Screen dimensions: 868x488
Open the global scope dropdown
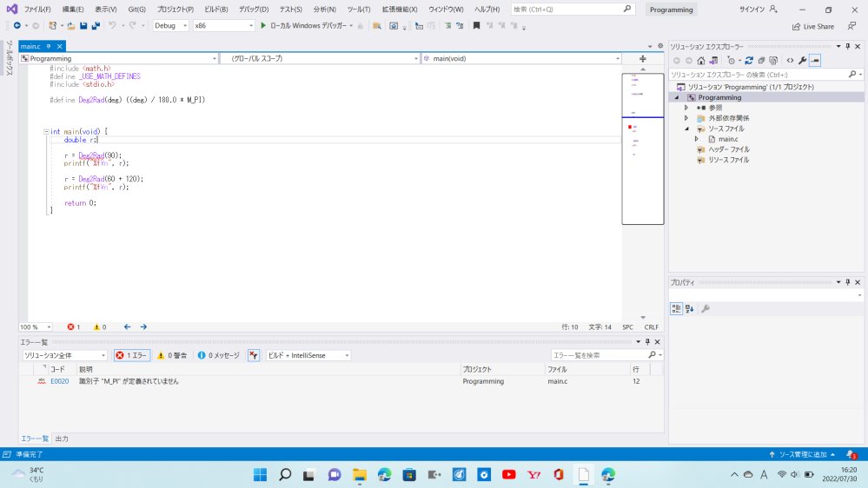[320, 59]
